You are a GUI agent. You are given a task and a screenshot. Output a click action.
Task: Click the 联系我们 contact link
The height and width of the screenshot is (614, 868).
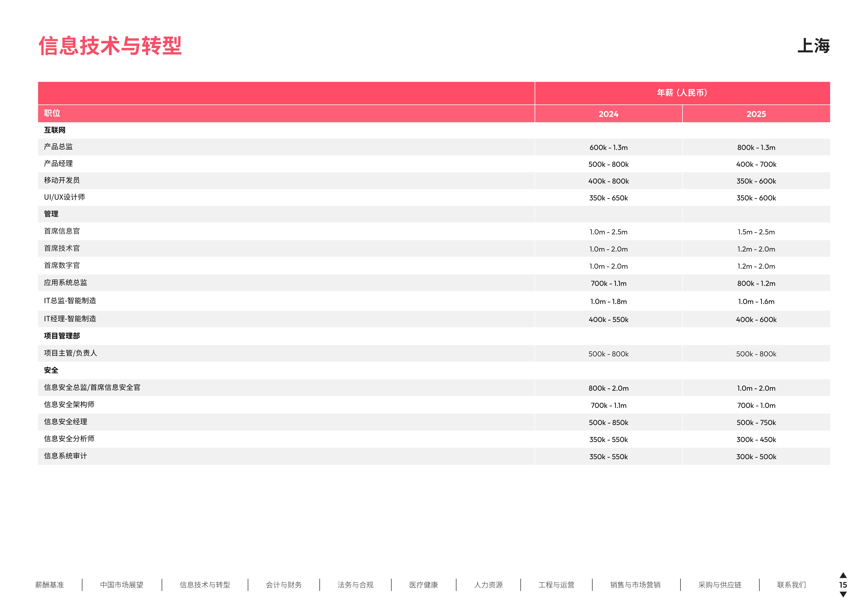(x=791, y=585)
